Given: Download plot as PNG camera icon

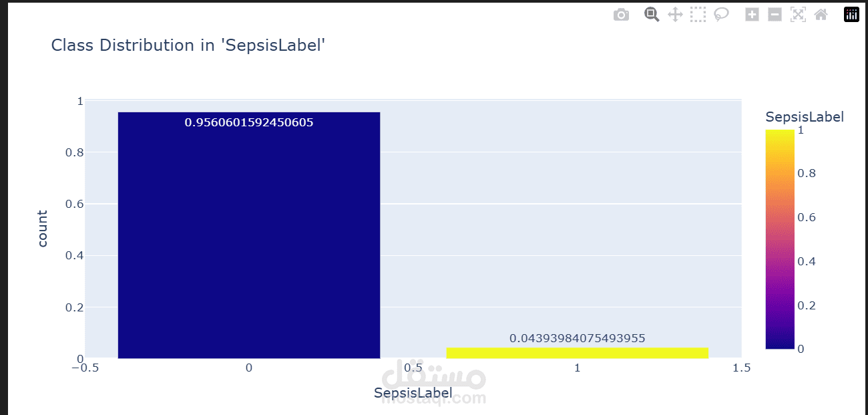Looking at the screenshot, I should [x=621, y=15].
